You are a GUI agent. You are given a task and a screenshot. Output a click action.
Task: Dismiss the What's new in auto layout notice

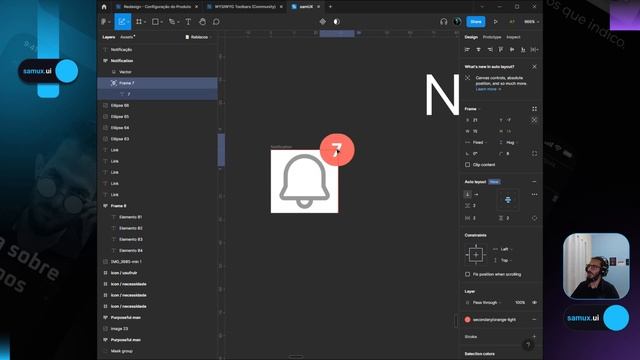click(534, 67)
